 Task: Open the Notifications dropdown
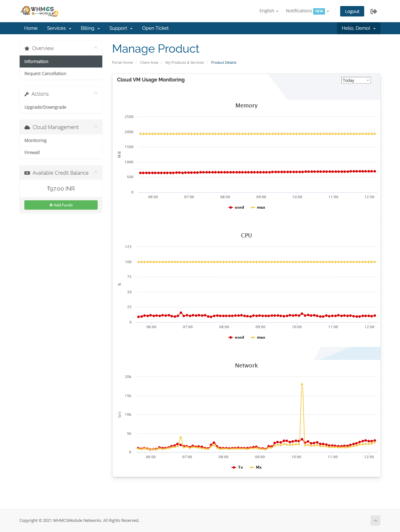coord(308,11)
